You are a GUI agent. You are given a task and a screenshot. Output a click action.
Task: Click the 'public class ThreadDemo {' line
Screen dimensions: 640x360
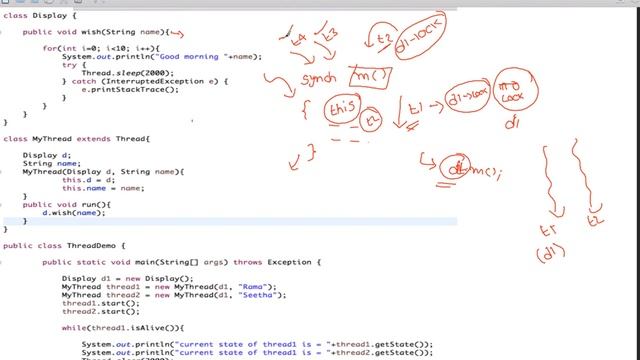(64, 246)
